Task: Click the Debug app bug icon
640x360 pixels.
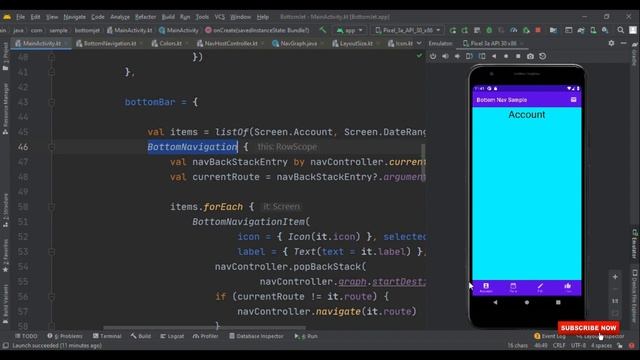Action: click(489, 30)
